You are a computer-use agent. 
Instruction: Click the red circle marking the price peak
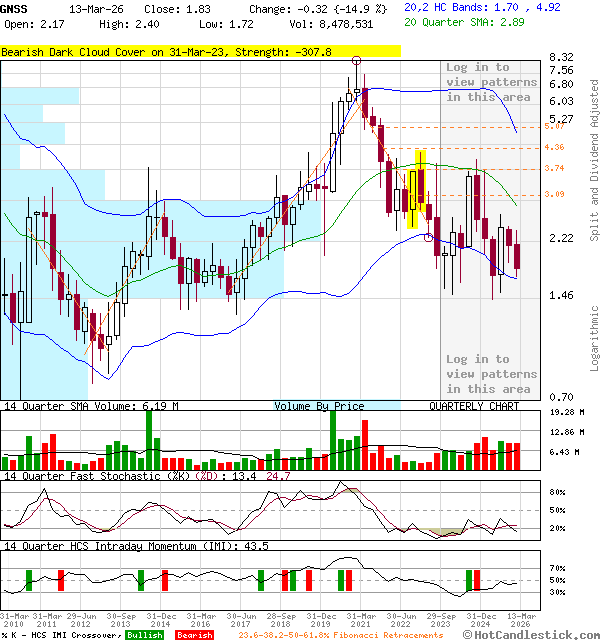(357, 61)
